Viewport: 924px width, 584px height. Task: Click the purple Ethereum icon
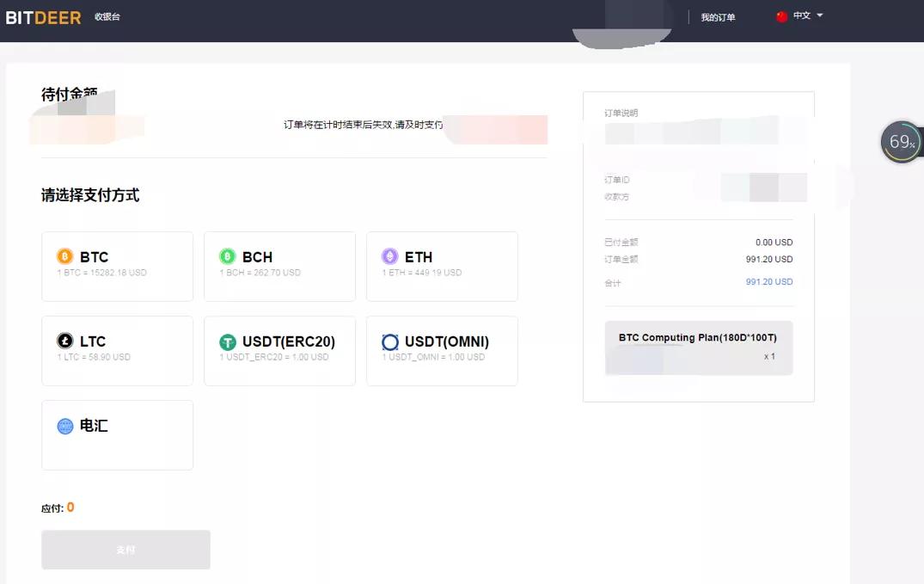[389, 256]
